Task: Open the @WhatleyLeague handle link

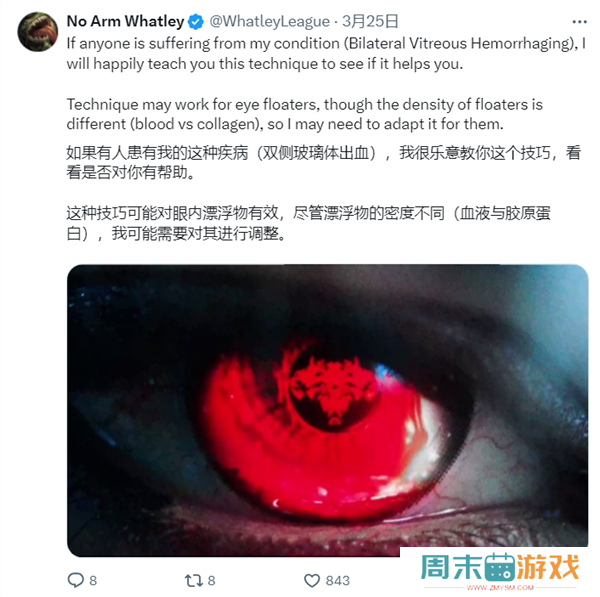Action: 269,21
